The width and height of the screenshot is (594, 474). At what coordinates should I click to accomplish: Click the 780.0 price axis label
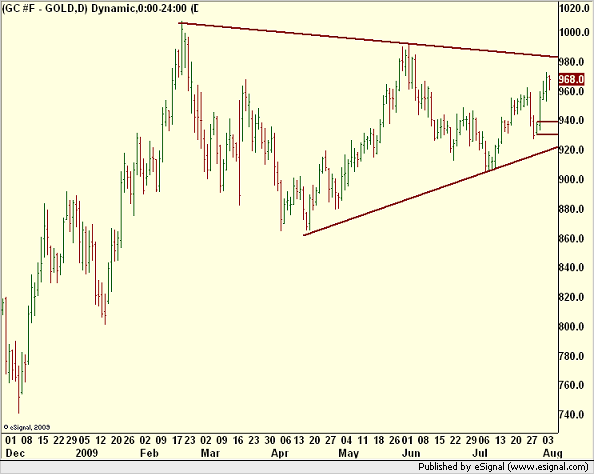point(571,356)
